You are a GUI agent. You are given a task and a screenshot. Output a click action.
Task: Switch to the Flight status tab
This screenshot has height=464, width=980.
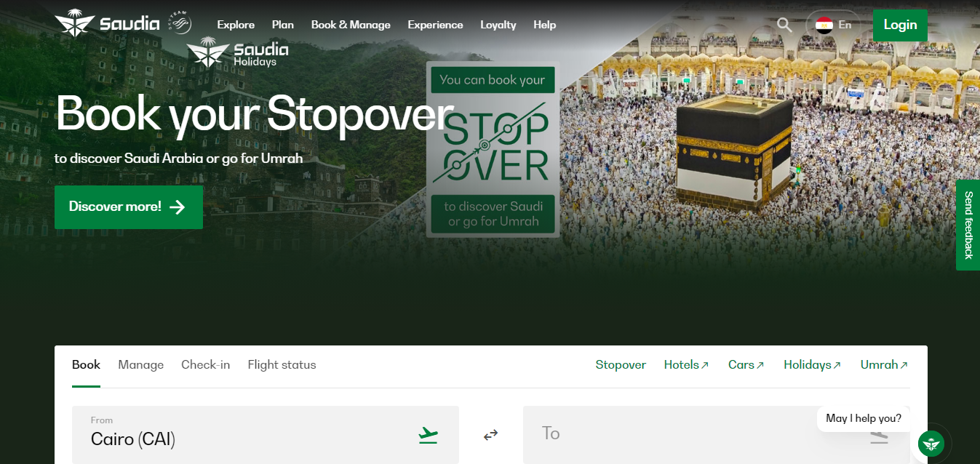coord(282,365)
